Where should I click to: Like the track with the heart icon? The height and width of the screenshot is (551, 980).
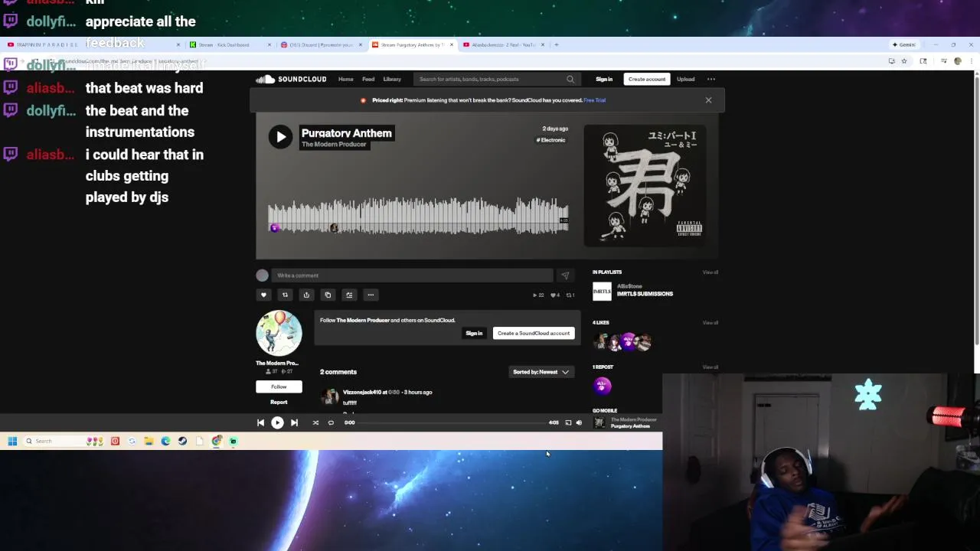(x=263, y=295)
